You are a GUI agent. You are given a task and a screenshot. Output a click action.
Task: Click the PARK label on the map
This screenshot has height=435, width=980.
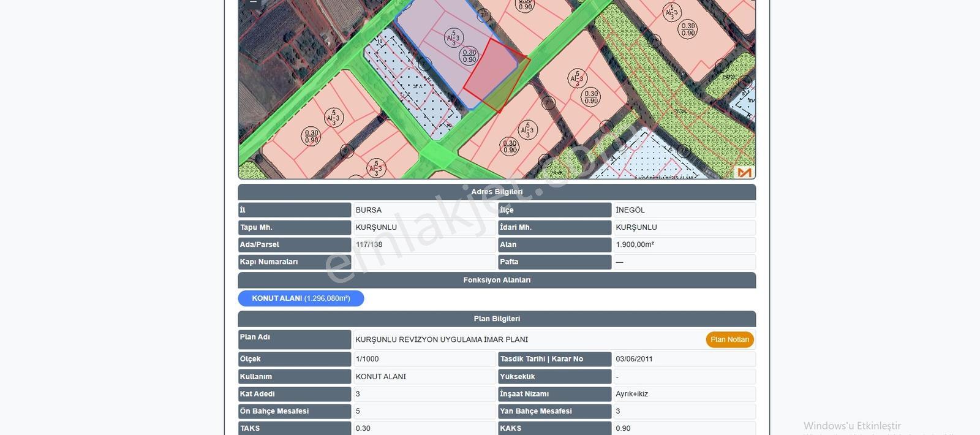click(x=729, y=77)
